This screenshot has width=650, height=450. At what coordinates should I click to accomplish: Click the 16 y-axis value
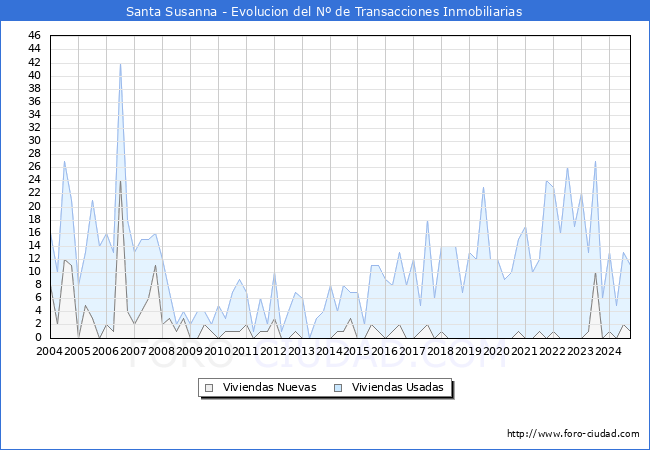(x=34, y=232)
